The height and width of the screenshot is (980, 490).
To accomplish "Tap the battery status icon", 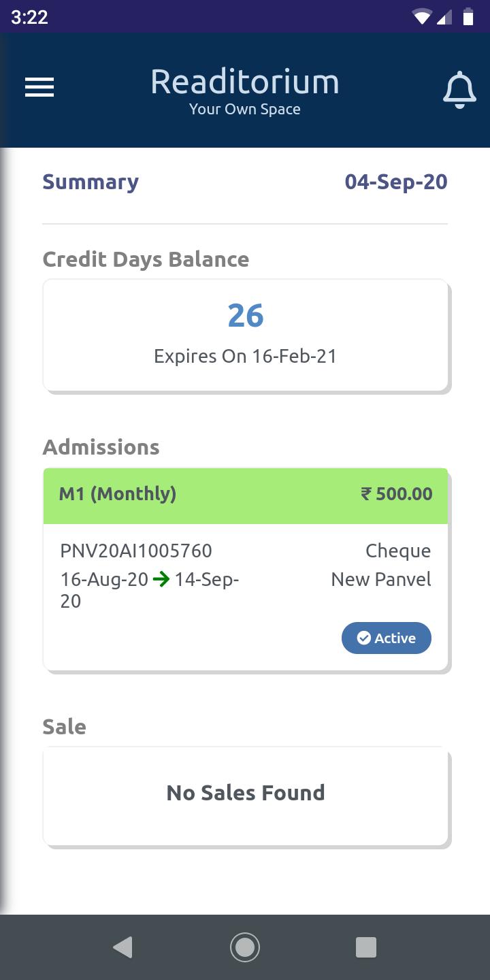I will pos(468,17).
